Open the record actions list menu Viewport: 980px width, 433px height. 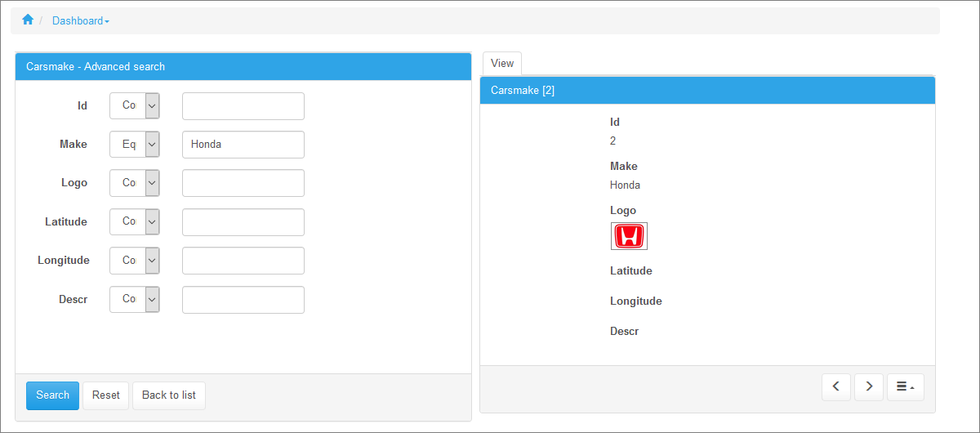pos(906,386)
